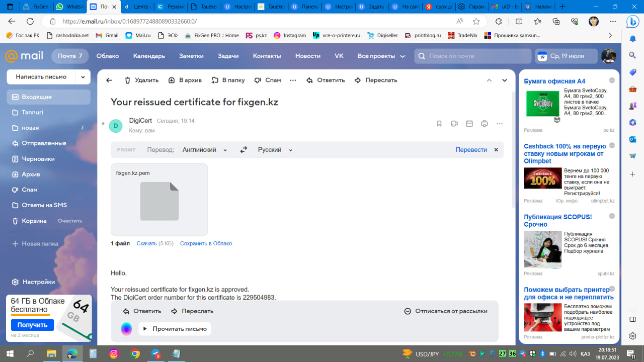The width and height of the screenshot is (644, 362).
Task: Click the DigiCert sender avatar
Action: point(116,126)
